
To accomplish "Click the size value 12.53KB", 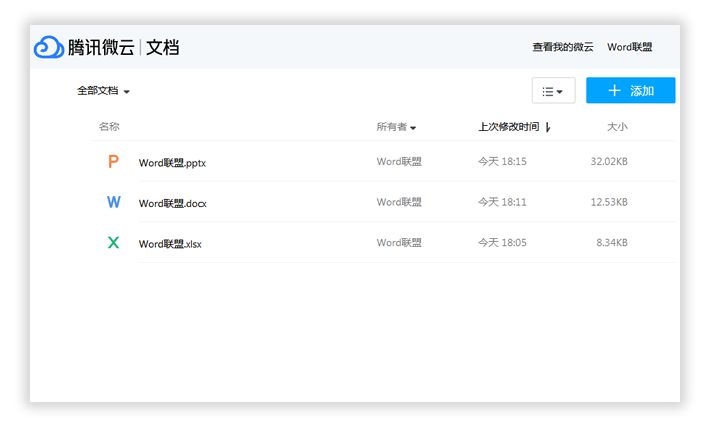I will click(x=609, y=202).
